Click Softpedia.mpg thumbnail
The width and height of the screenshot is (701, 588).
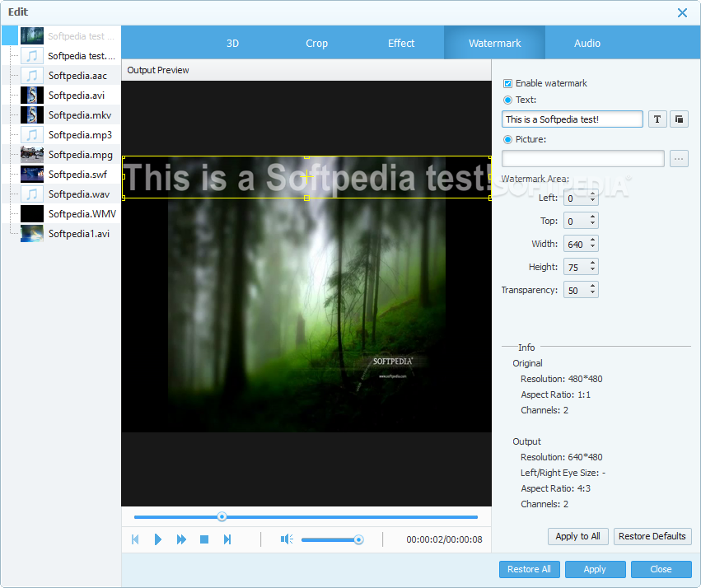[32, 155]
